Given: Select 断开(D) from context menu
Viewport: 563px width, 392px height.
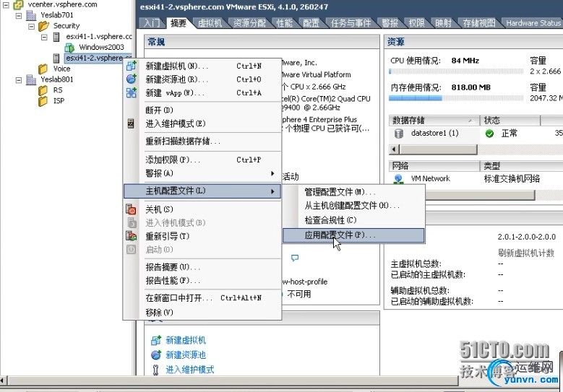Looking at the screenshot, I should pos(202,110).
